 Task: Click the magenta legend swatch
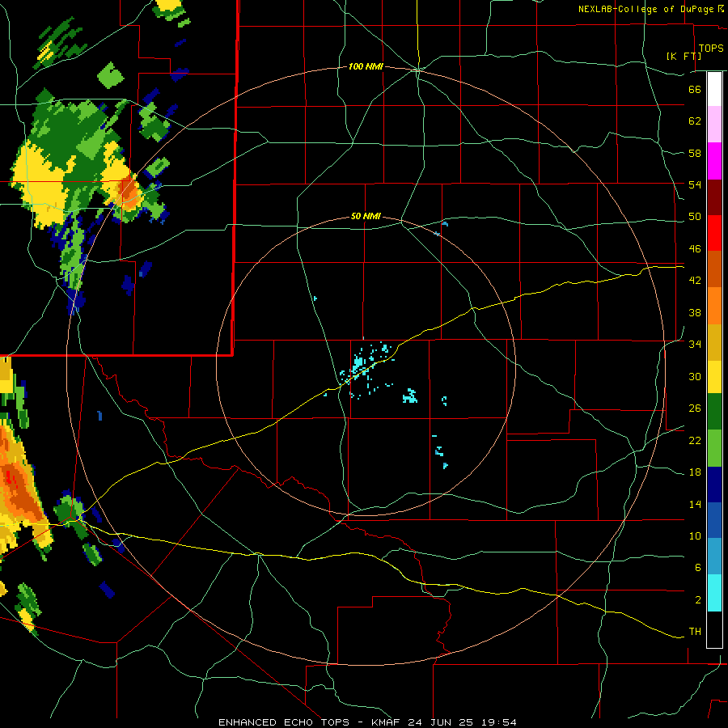click(x=714, y=161)
